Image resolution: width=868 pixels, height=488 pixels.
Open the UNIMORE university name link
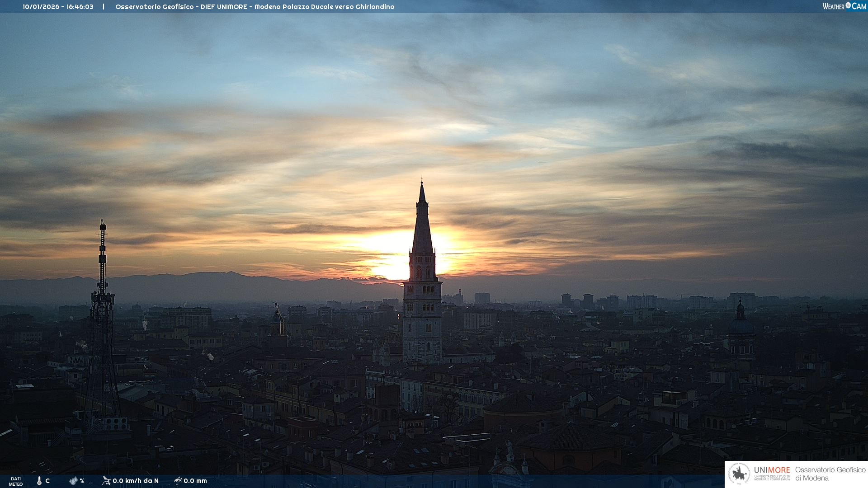coord(772,470)
